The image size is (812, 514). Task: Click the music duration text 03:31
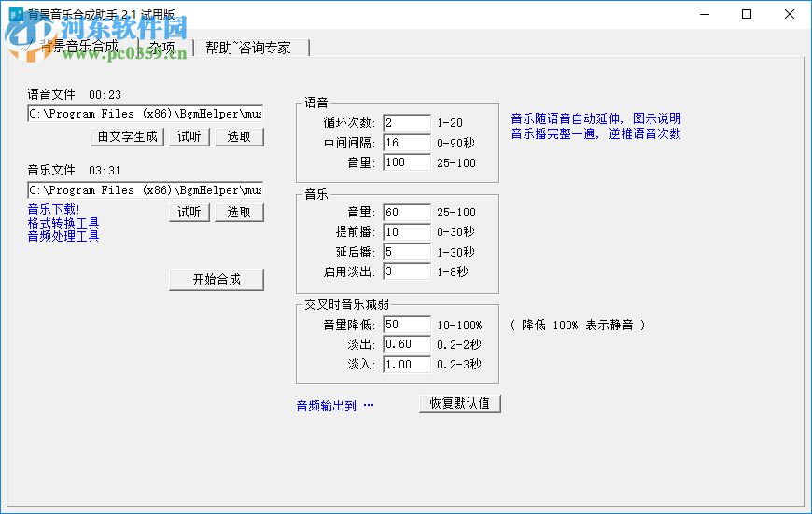pyautogui.click(x=105, y=171)
